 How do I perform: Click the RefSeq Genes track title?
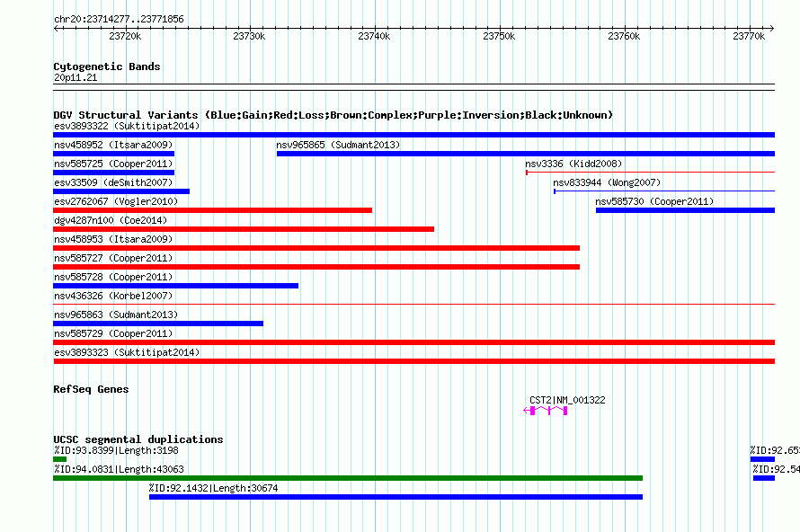(91, 389)
